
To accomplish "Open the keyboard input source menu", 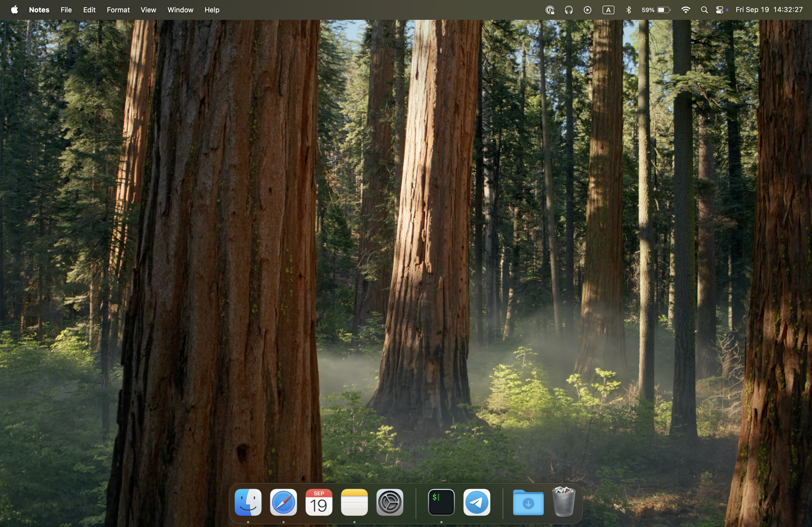I will [609, 10].
